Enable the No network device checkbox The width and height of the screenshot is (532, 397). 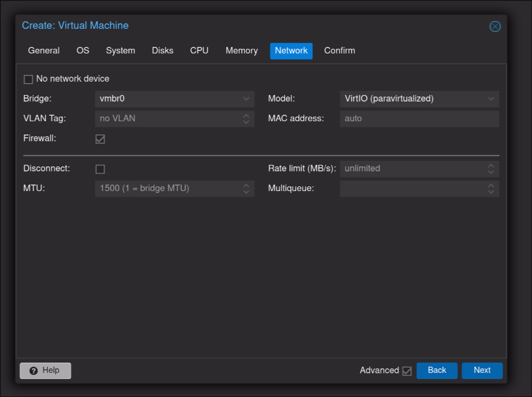click(x=28, y=79)
